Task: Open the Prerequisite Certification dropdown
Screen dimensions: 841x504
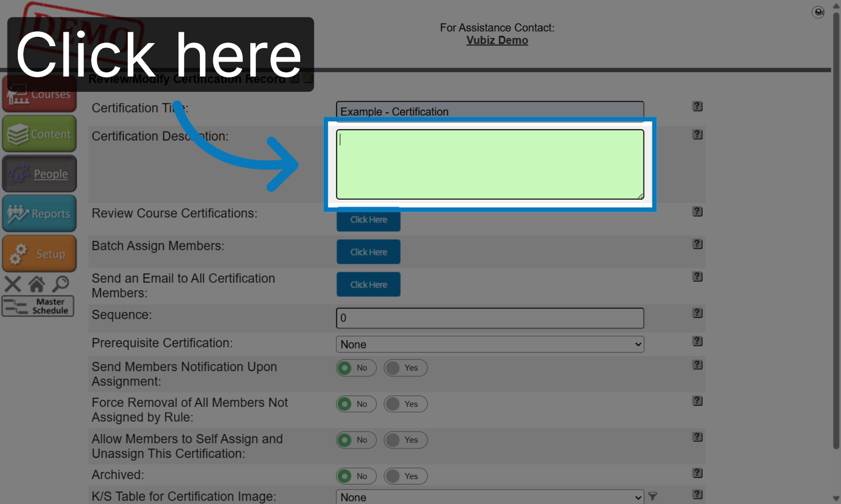Action: tap(490, 344)
